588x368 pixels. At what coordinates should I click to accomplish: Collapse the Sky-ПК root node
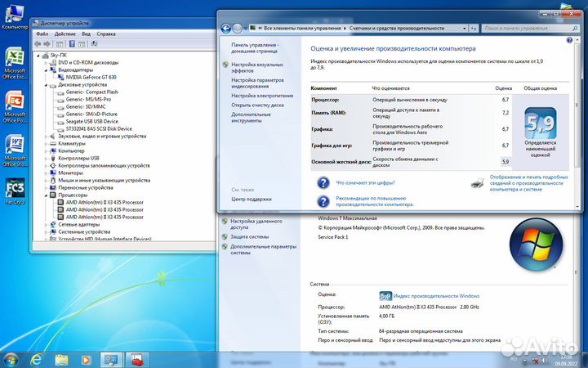click(38, 56)
